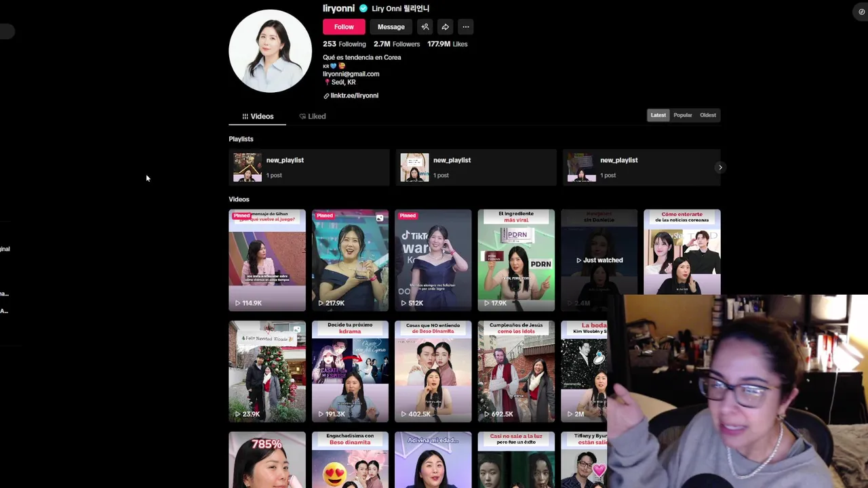Click the Videos tab grid icon
This screenshot has width=868, height=488.
245,117
